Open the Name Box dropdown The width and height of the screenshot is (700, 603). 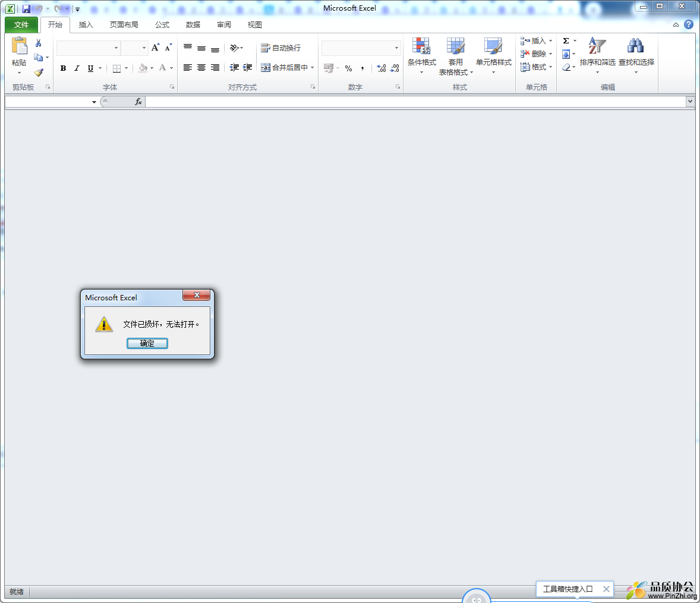click(94, 102)
